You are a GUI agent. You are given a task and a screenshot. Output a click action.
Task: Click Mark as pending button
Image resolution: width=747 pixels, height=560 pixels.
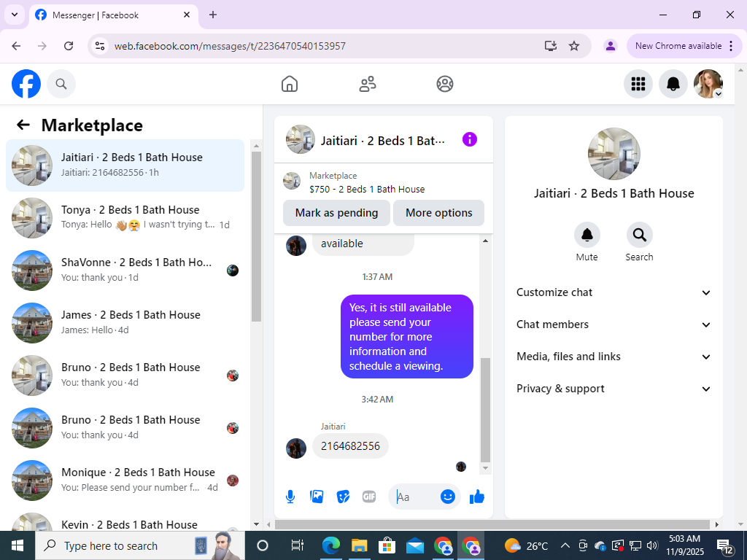336,213
